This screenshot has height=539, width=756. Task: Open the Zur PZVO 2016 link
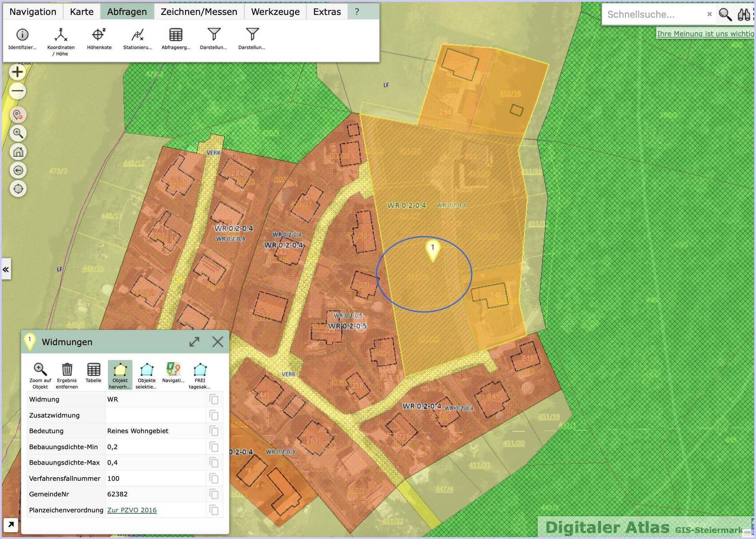[132, 510]
